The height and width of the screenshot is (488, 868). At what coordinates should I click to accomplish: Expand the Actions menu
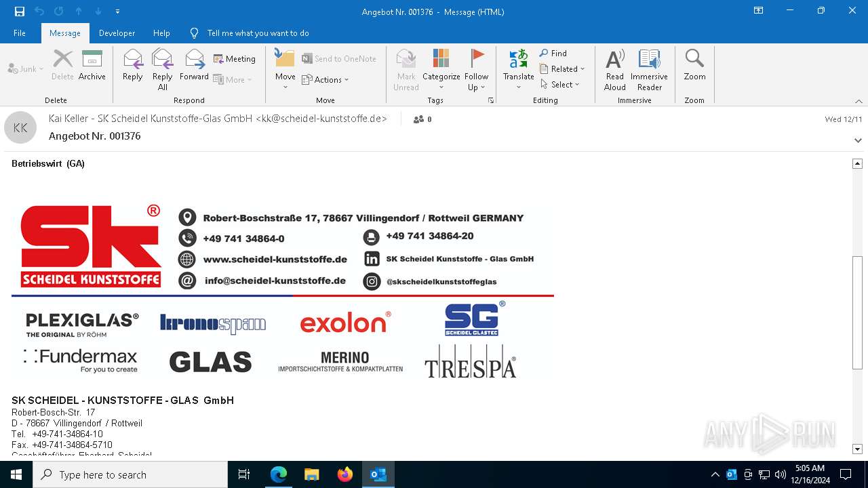(x=325, y=79)
